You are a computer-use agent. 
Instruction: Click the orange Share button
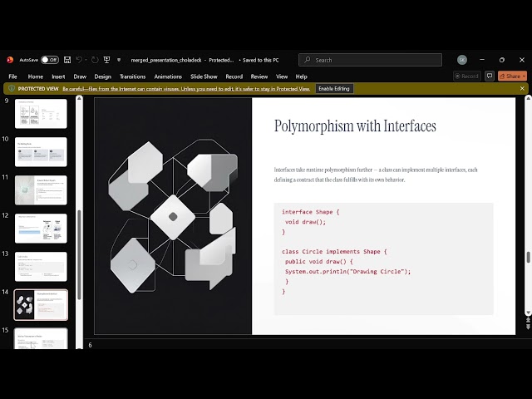pyautogui.click(x=512, y=76)
